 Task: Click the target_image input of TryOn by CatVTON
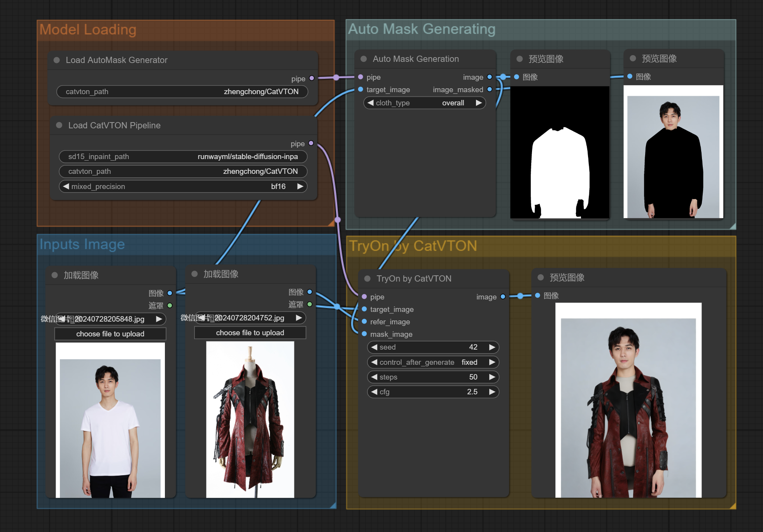[x=364, y=309]
